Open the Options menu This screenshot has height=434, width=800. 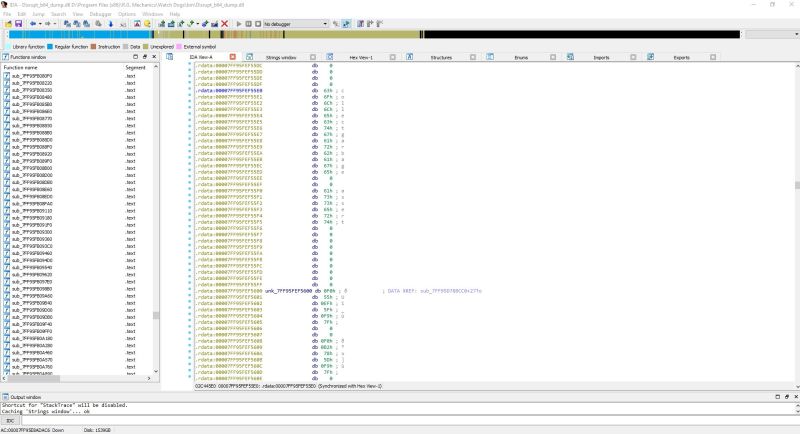pyautogui.click(x=127, y=14)
